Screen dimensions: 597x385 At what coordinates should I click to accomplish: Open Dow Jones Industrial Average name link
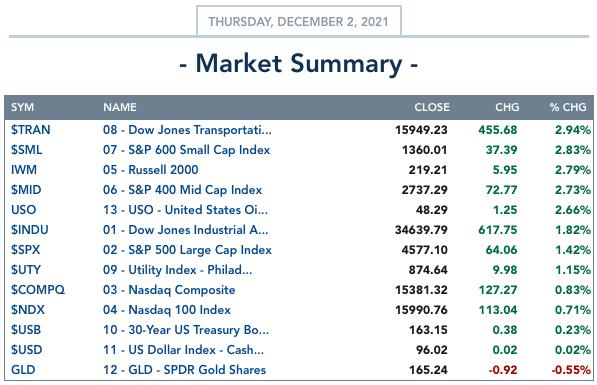point(185,230)
